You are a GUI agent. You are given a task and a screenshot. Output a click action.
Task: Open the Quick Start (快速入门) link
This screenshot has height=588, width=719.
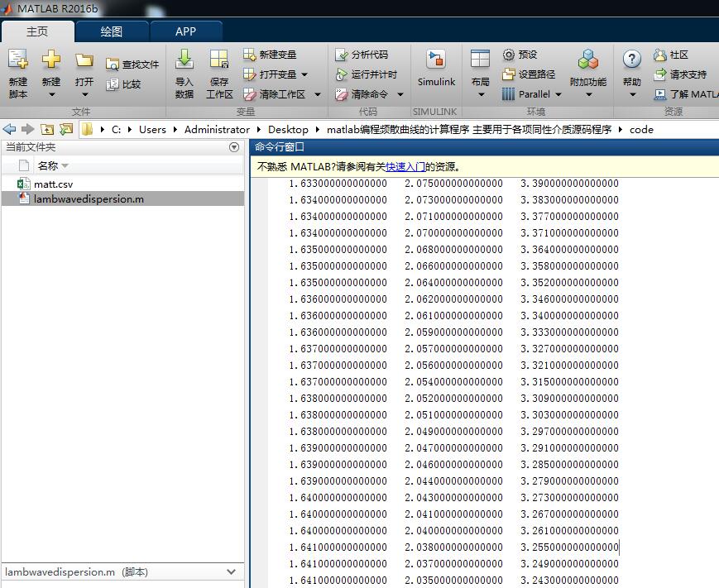point(405,167)
